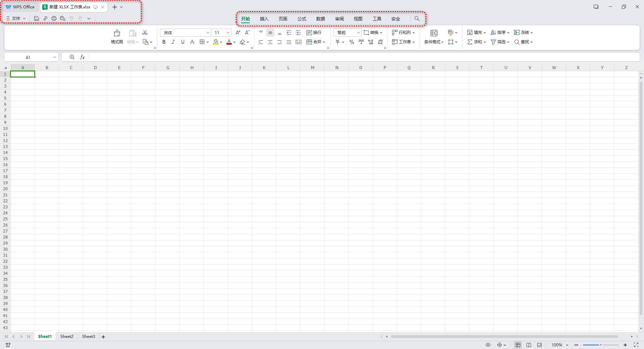Click the increase font size icon
644x349 pixels.
[238, 33]
